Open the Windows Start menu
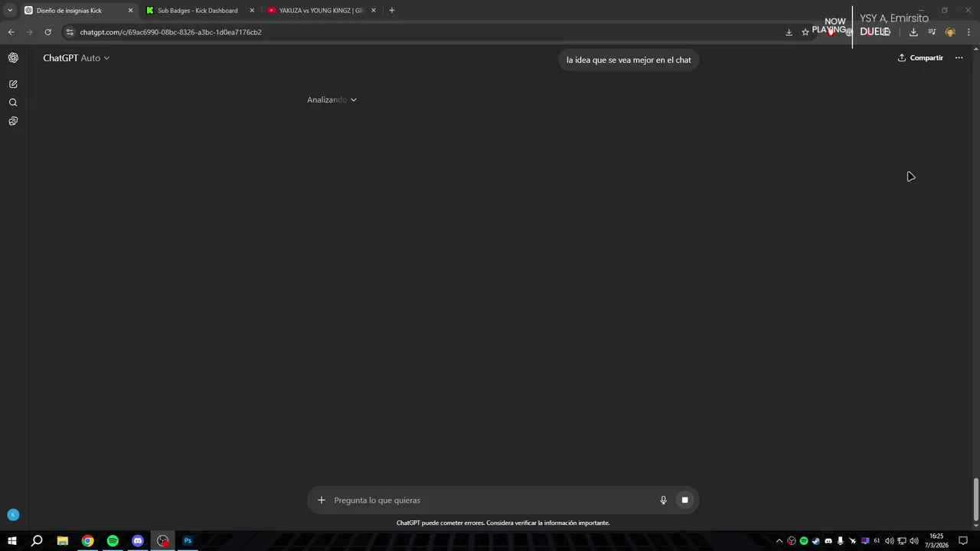Image resolution: width=980 pixels, height=551 pixels. tap(11, 541)
